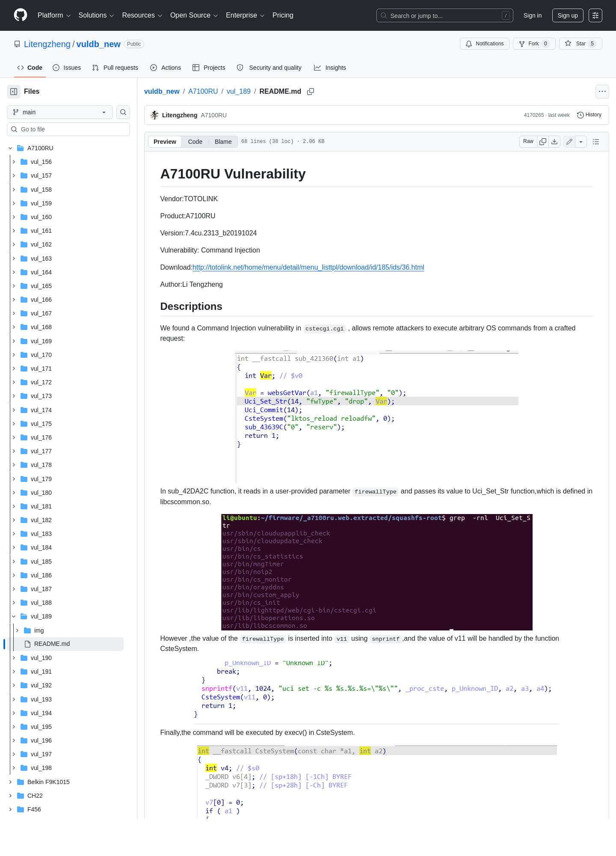Search files with the magnifier button
The width and height of the screenshot is (616, 856).
[x=123, y=112]
